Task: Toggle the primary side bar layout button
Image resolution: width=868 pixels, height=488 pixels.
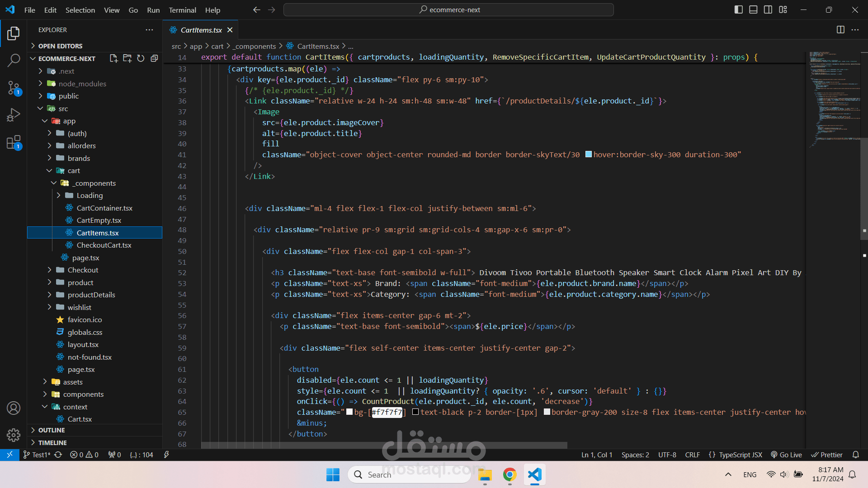Action: [739, 9]
